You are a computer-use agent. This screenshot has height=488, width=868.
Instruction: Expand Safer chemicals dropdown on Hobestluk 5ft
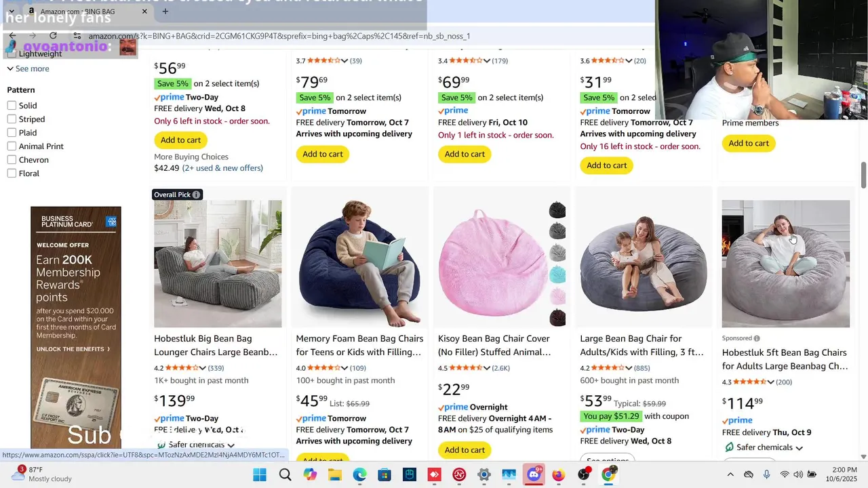point(799,448)
